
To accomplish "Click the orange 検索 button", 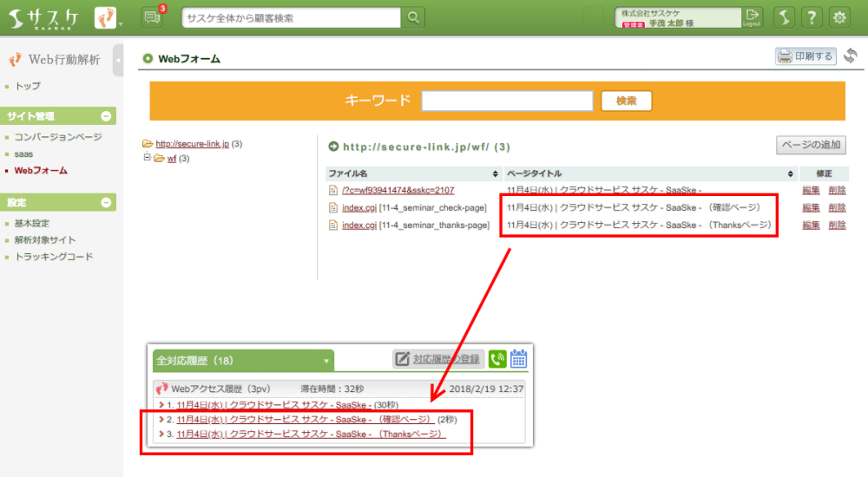I will 626,101.
